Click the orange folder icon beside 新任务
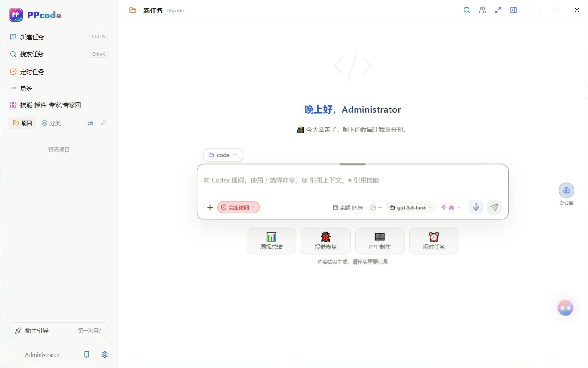Image resolution: width=588 pixels, height=368 pixels. coord(132,10)
